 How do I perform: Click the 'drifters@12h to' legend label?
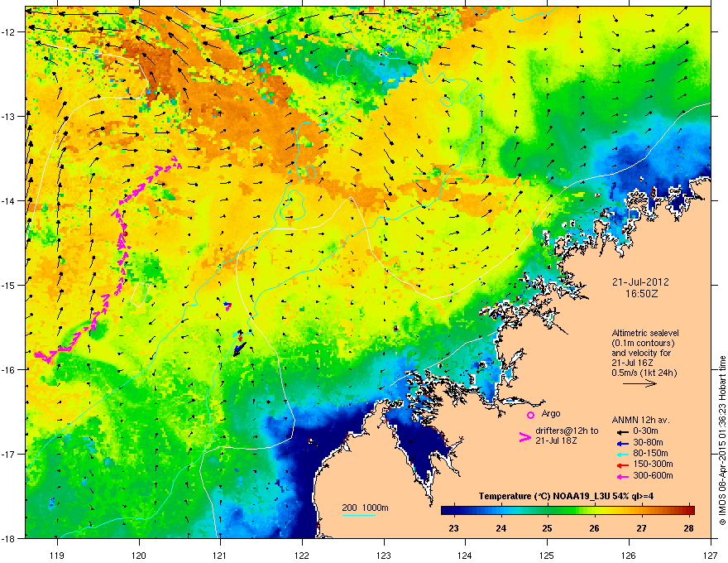tap(567, 431)
